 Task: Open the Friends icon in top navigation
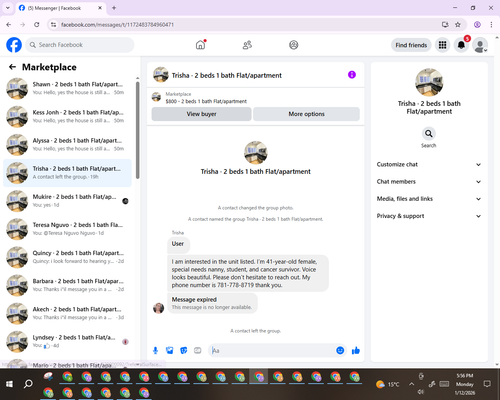247,45
